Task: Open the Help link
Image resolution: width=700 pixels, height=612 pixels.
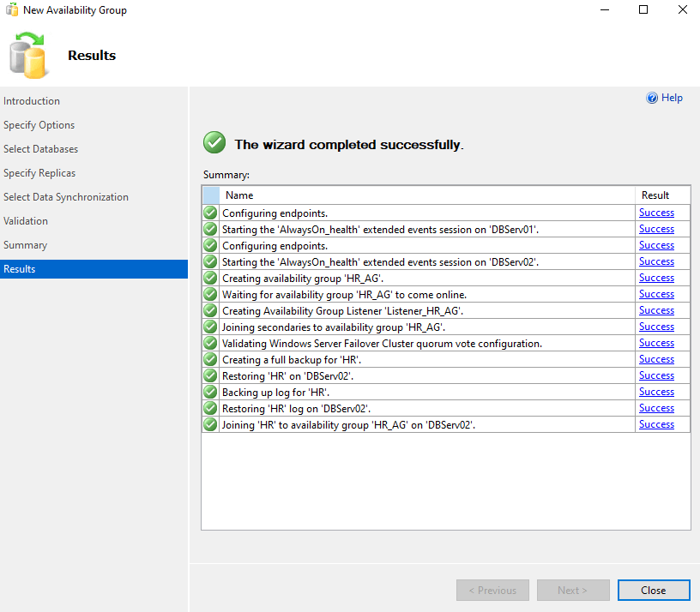Action: (672, 98)
